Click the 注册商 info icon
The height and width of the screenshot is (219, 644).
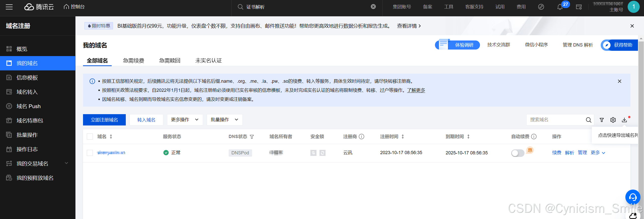pyautogui.click(x=361, y=137)
